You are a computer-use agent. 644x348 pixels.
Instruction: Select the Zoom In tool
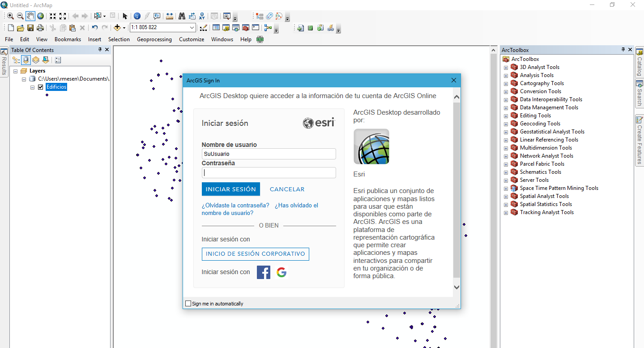[11, 16]
